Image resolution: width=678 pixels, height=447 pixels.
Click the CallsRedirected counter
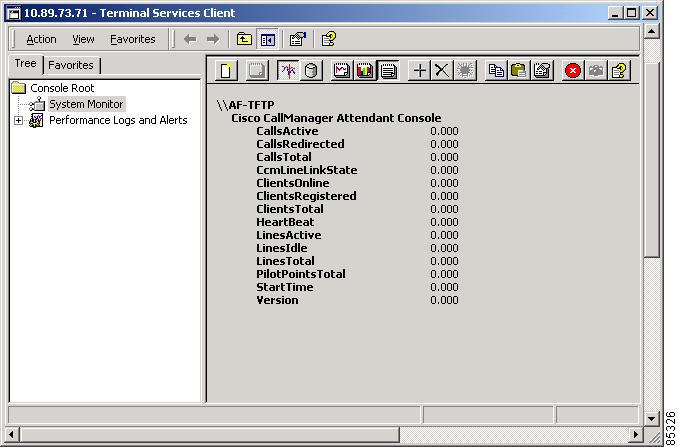301,144
